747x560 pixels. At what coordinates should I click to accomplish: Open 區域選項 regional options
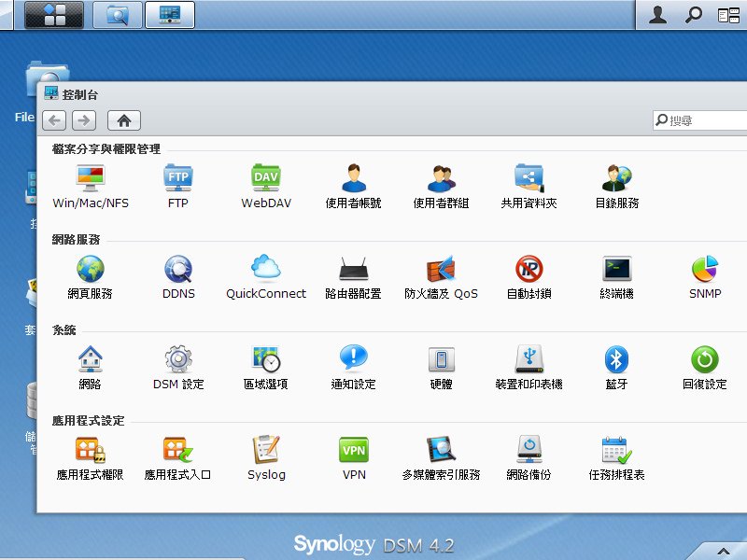(266, 368)
